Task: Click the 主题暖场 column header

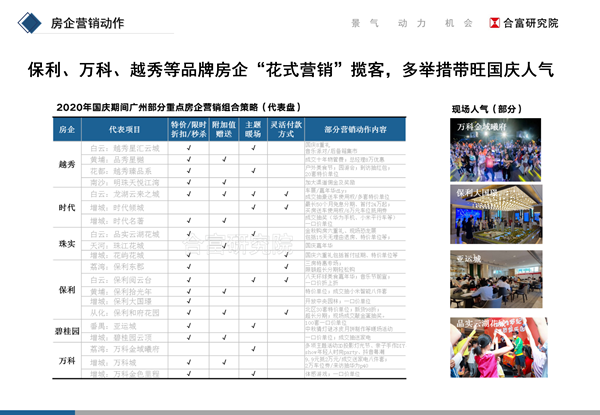Action: (253, 130)
